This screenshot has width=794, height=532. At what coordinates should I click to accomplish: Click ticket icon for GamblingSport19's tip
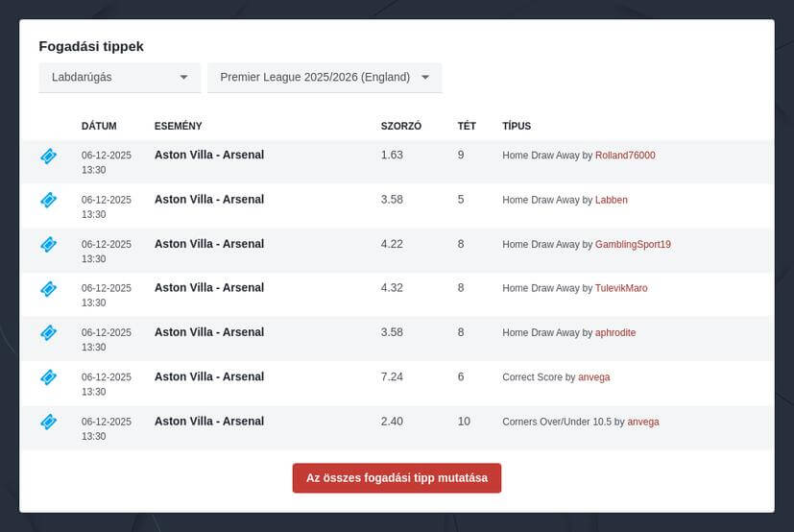pyautogui.click(x=49, y=244)
